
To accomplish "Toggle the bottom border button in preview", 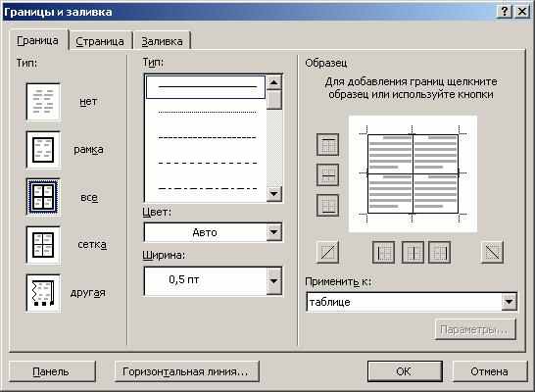I will pyautogui.click(x=327, y=206).
